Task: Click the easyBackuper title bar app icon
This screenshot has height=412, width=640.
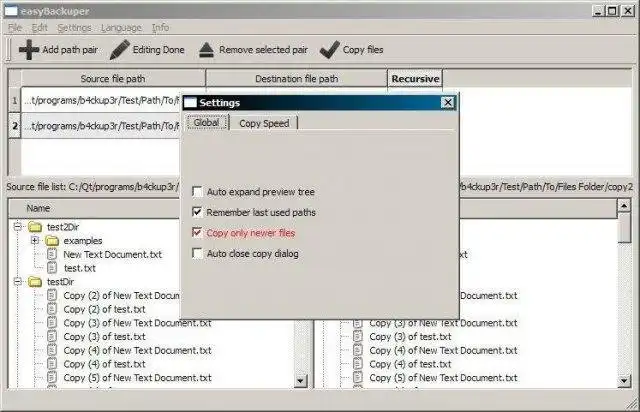Action: click(x=11, y=11)
